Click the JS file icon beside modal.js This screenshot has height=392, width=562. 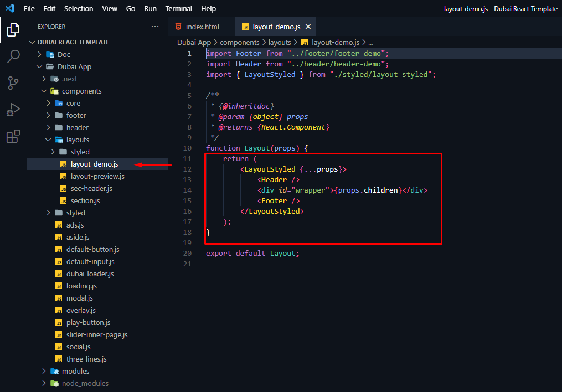click(x=59, y=298)
